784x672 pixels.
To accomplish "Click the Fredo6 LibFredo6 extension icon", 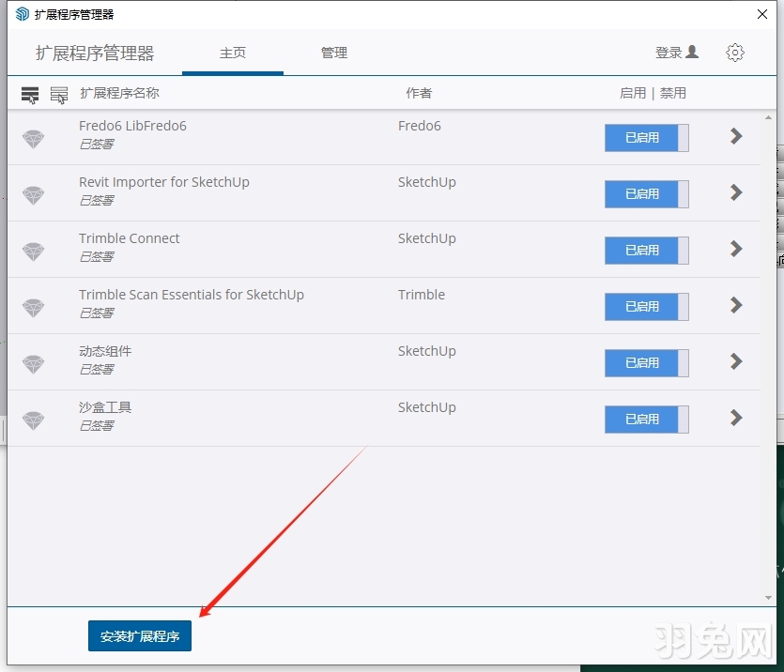I will click(x=34, y=137).
